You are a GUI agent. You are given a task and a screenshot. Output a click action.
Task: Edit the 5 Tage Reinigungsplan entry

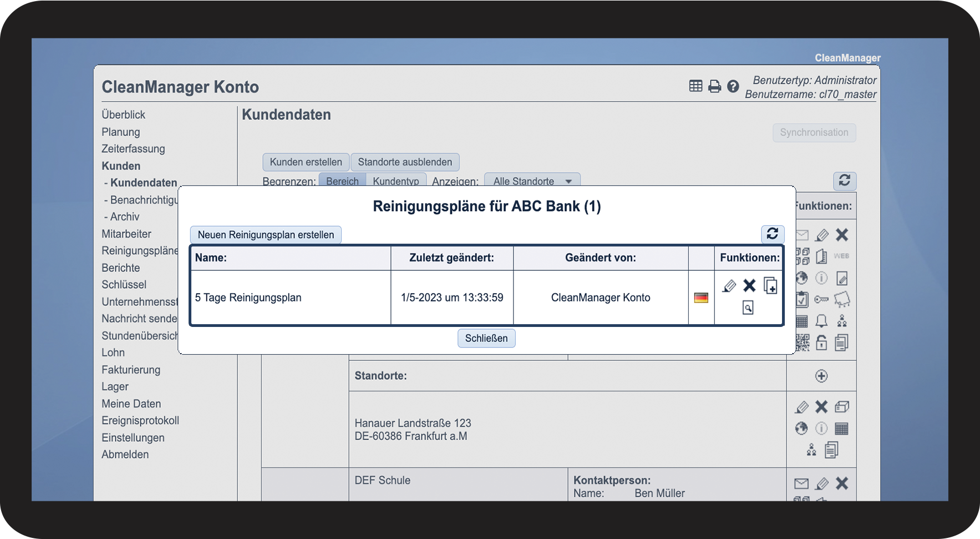[x=729, y=286]
